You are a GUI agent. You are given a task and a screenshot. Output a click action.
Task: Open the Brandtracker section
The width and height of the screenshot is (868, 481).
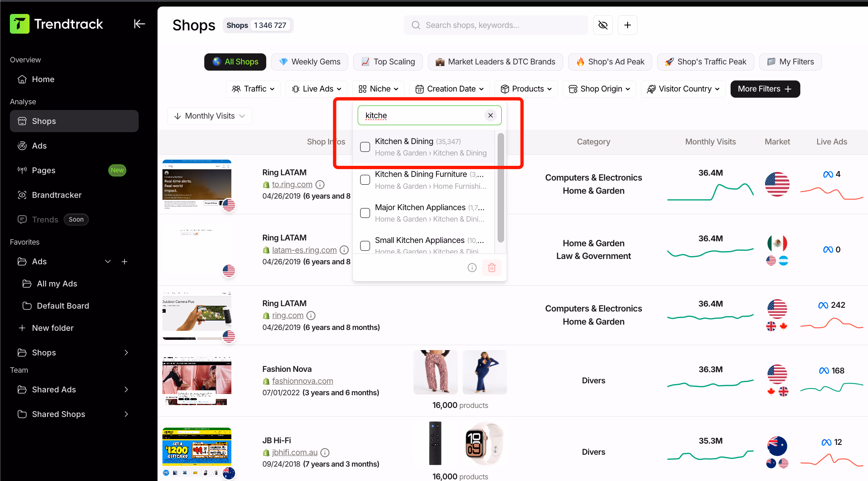pyautogui.click(x=57, y=195)
